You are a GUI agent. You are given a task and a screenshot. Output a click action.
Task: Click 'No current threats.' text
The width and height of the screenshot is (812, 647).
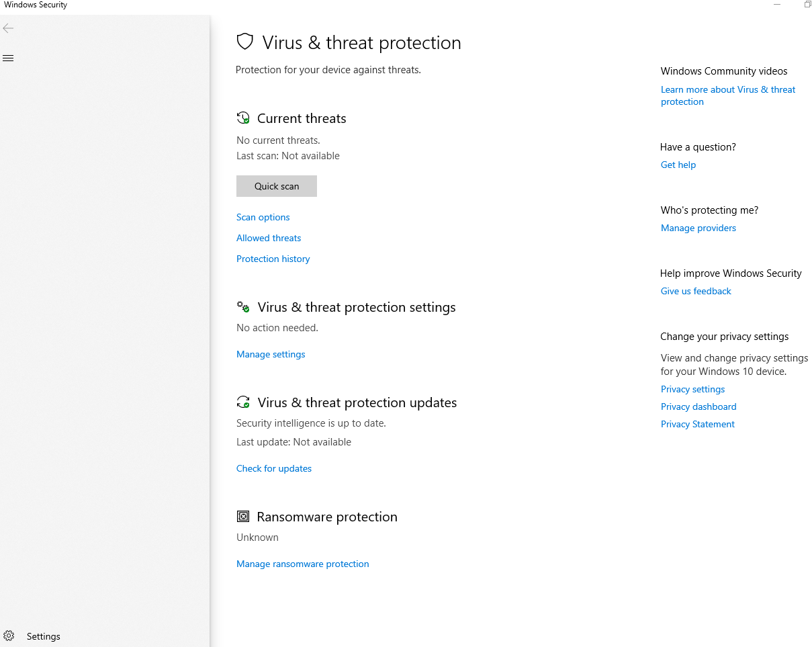coord(278,140)
